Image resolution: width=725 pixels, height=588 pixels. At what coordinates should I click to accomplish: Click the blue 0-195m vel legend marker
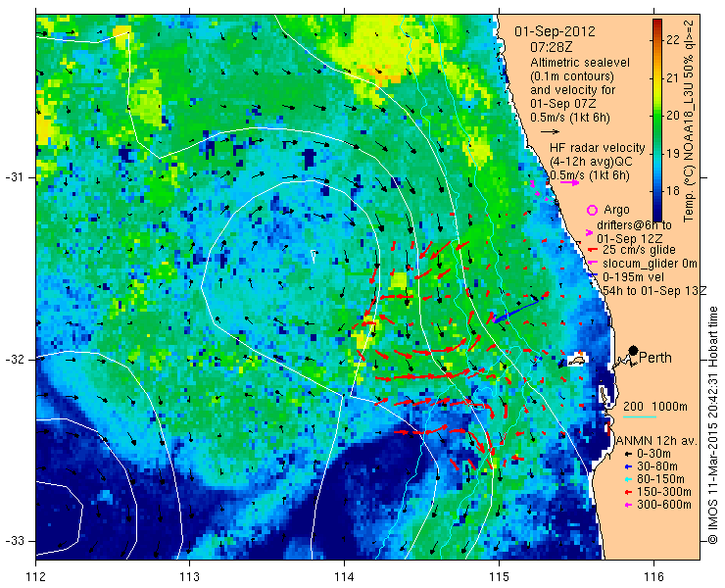pos(591,276)
